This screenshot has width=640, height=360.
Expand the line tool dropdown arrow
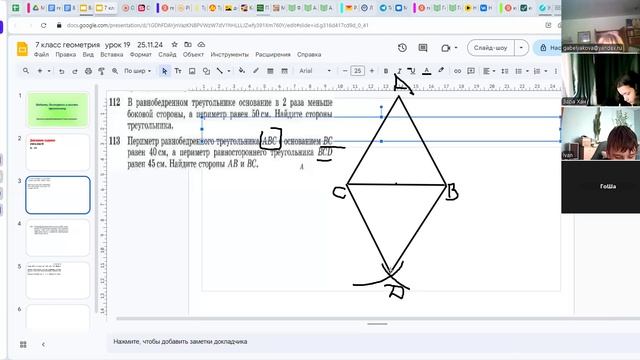click(x=229, y=71)
